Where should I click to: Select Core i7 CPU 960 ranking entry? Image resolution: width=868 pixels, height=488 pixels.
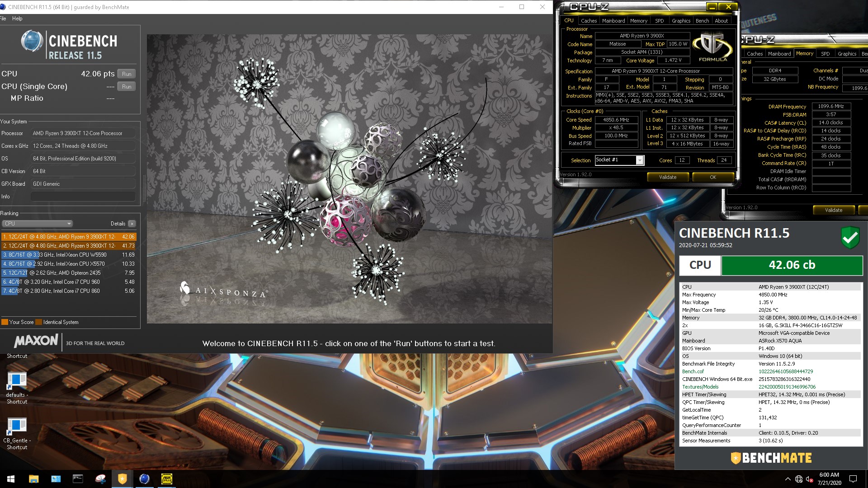pyautogui.click(x=68, y=282)
